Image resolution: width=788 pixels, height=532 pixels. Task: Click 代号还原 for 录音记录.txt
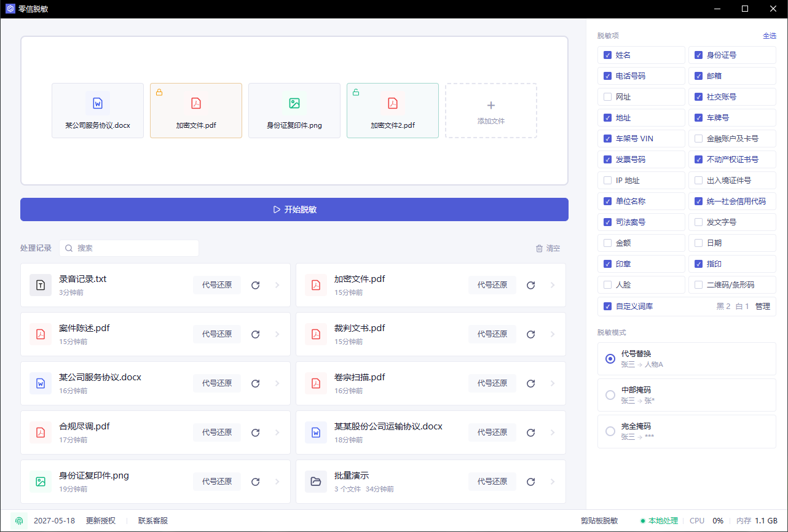[x=217, y=285]
